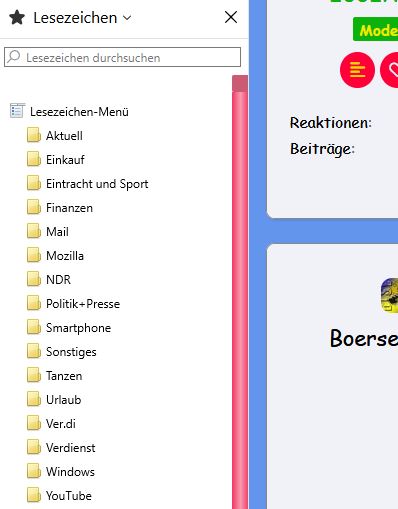Click the Tanzen folder icon
The height and width of the screenshot is (509, 398).
(34, 375)
